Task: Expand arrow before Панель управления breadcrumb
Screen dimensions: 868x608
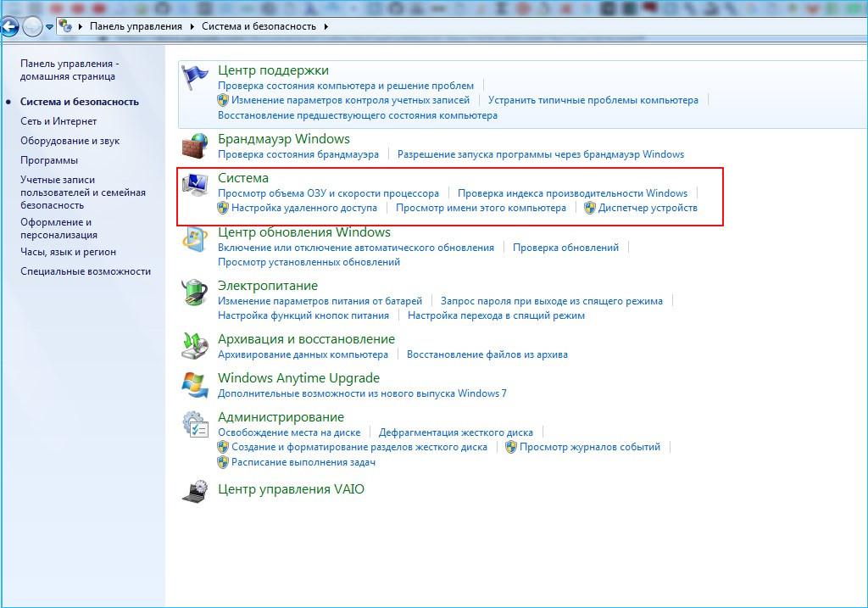Action: click(x=81, y=26)
